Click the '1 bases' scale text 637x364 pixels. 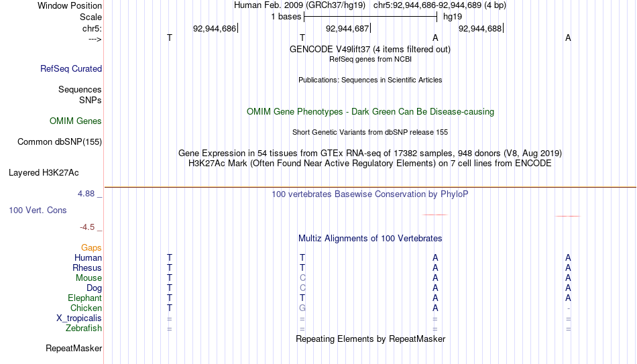286,17
